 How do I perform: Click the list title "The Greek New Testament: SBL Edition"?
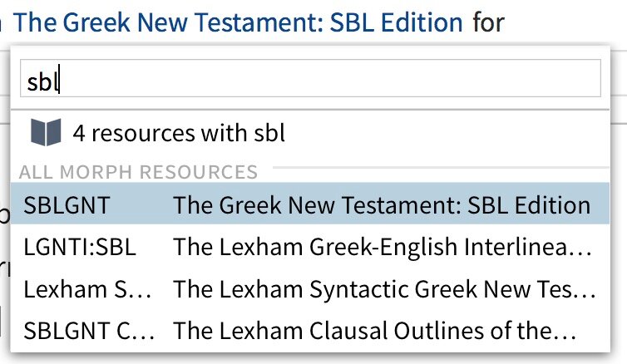coord(382,205)
